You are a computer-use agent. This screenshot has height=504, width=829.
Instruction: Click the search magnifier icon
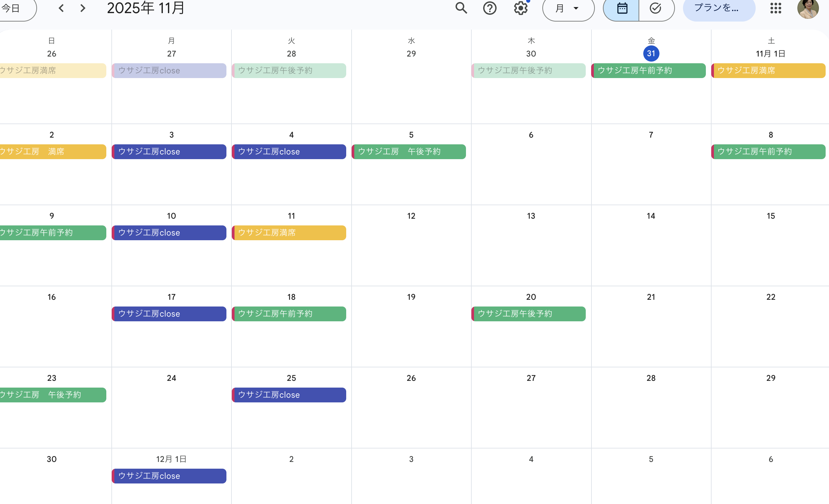click(461, 8)
